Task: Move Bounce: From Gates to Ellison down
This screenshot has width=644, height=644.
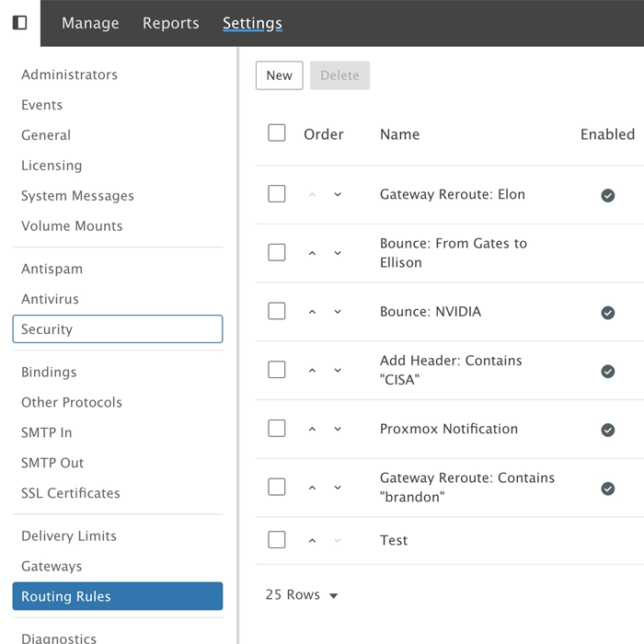Action: (338, 253)
